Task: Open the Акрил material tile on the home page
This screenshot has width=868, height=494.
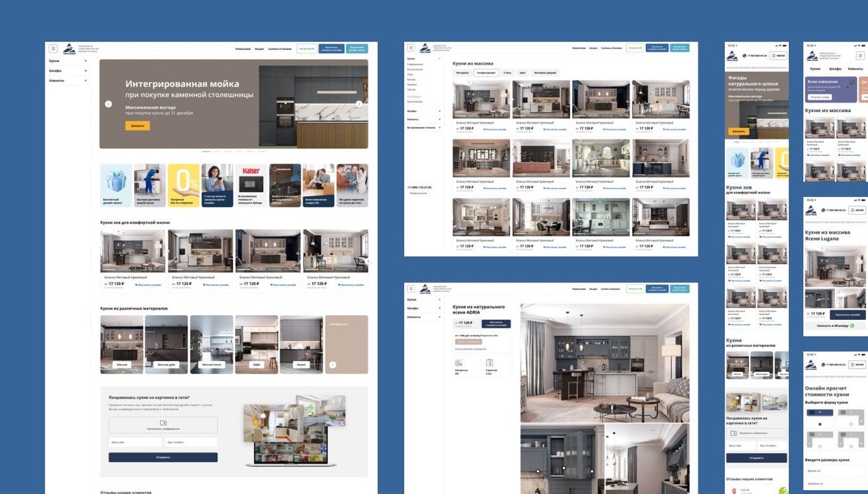Action: [x=301, y=344]
